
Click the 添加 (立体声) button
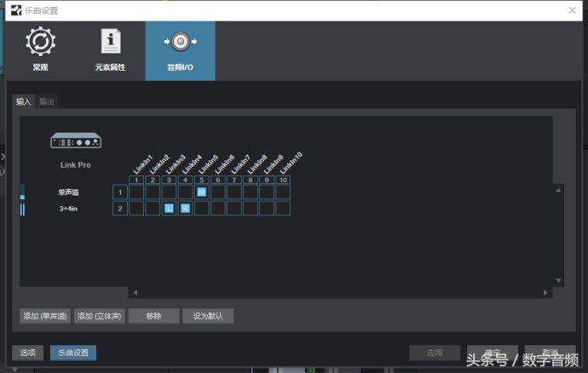point(100,316)
